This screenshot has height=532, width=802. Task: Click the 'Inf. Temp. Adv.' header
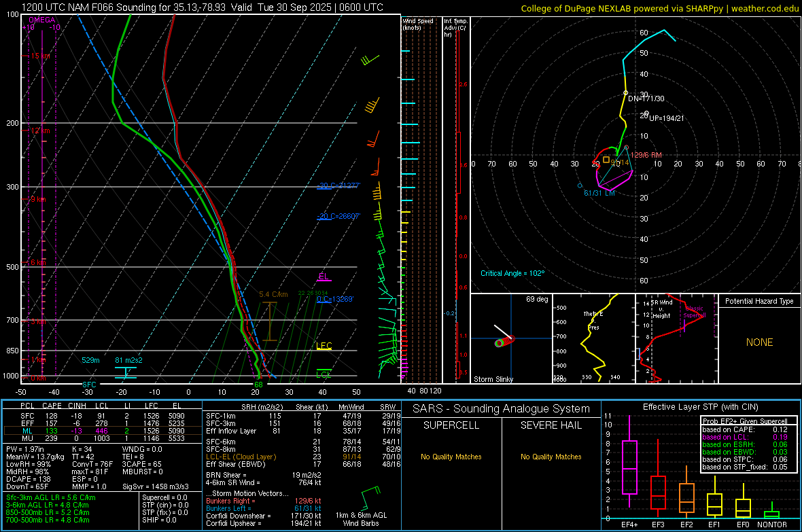pyautogui.click(x=456, y=28)
